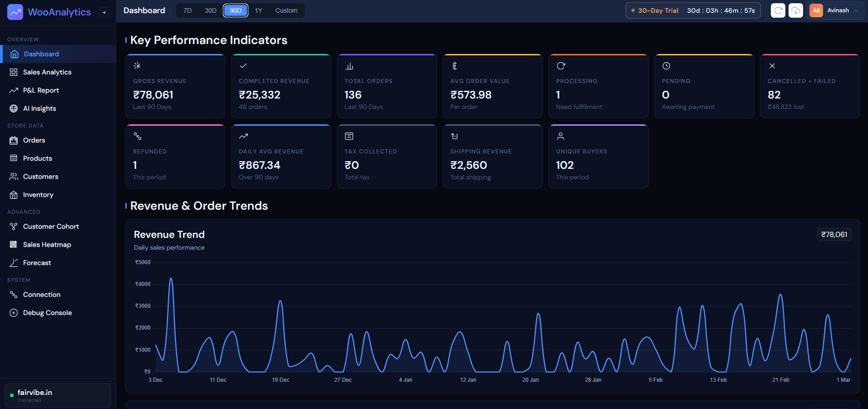This screenshot has height=409, width=868.
Task: Open the Sales Heatmap grid icon
Action: [x=14, y=244]
